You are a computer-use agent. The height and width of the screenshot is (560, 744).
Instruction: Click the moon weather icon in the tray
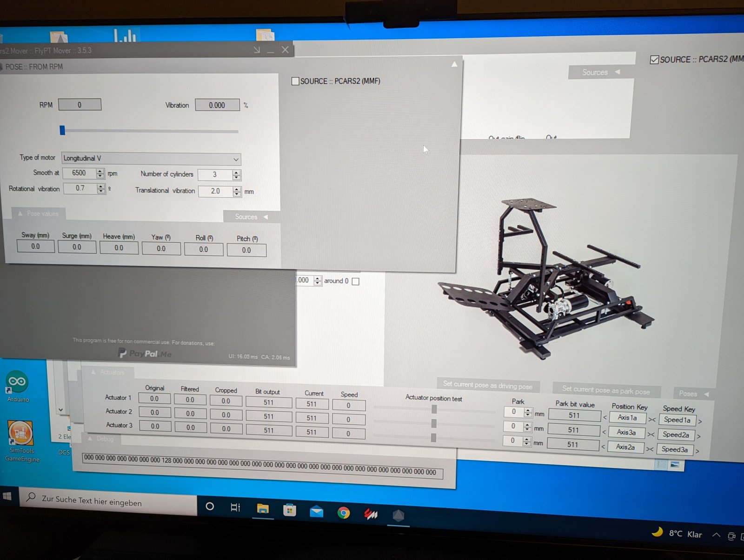click(x=657, y=532)
